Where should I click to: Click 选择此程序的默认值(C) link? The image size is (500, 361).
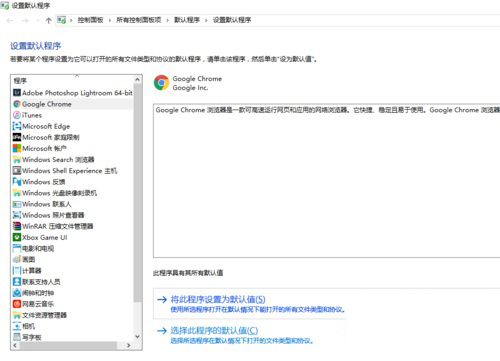pyautogui.click(x=214, y=330)
